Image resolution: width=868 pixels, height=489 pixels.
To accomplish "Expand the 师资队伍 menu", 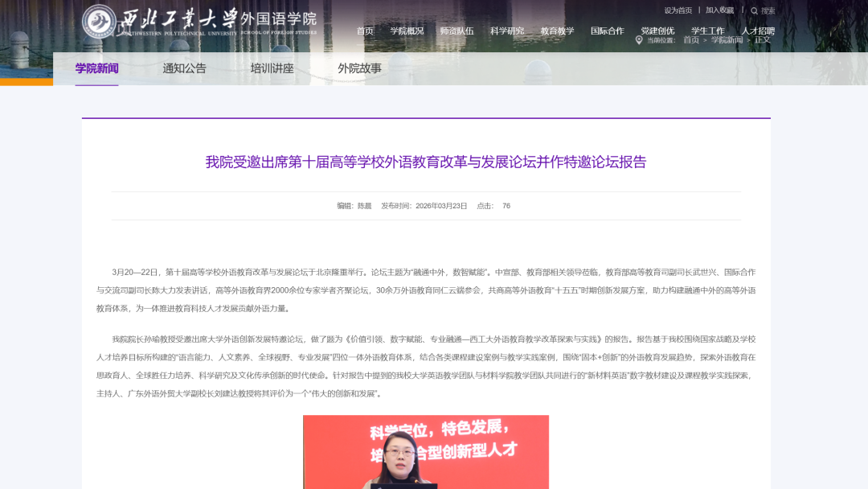I will coord(457,31).
